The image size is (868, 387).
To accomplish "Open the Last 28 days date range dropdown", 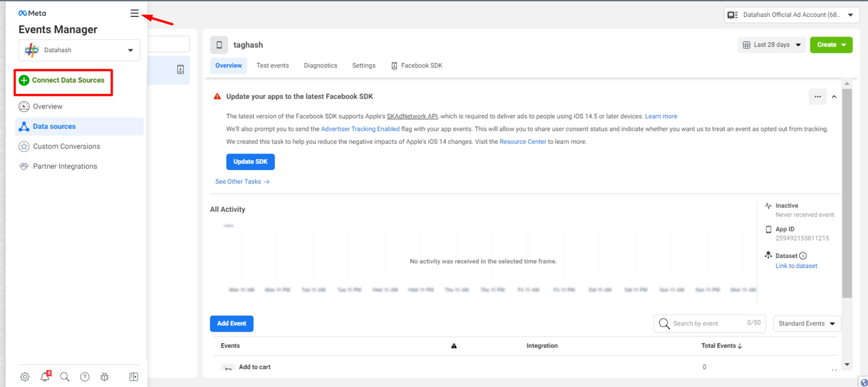I will coord(772,45).
